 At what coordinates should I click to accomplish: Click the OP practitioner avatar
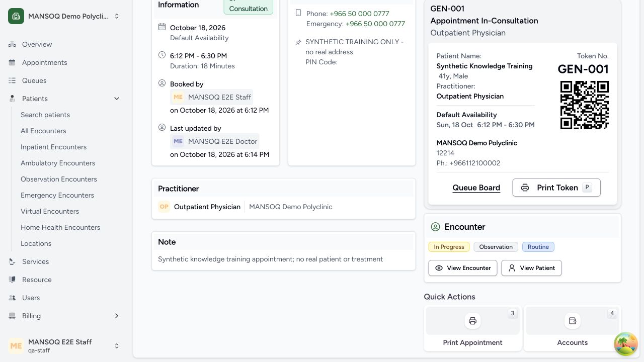tap(164, 207)
